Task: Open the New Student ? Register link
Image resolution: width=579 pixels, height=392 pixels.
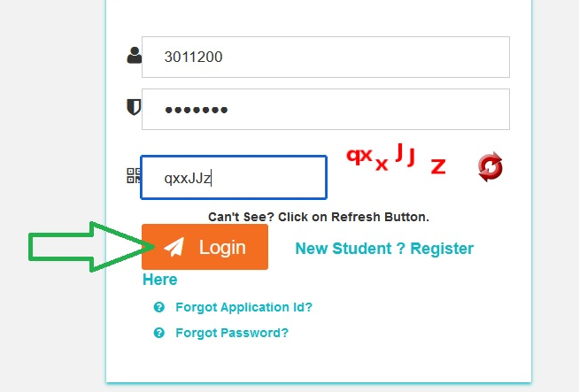Action: point(384,249)
